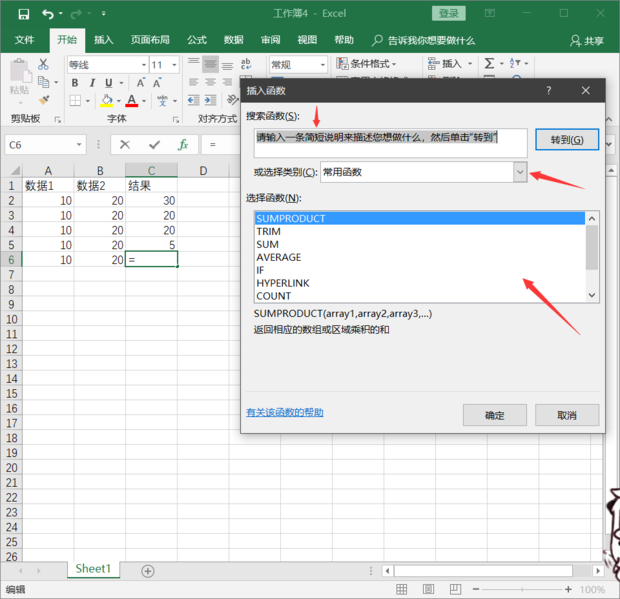Toggle Underline formatting
Screen dimensions: 620x599
point(109,83)
